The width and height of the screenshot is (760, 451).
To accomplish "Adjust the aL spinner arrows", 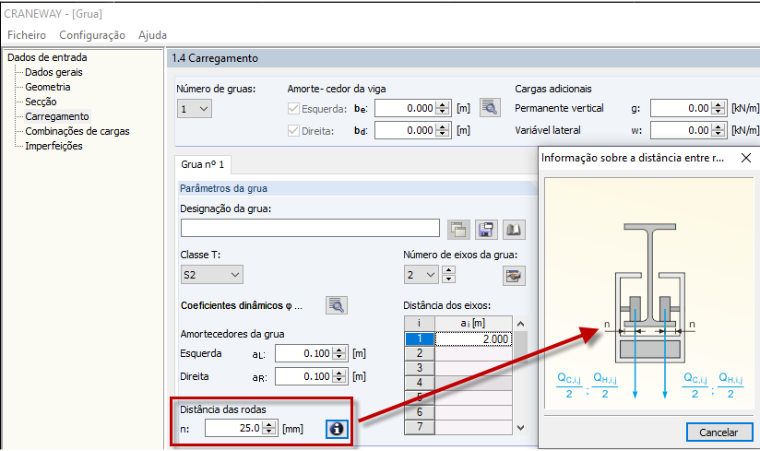I will pyautogui.click(x=340, y=354).
